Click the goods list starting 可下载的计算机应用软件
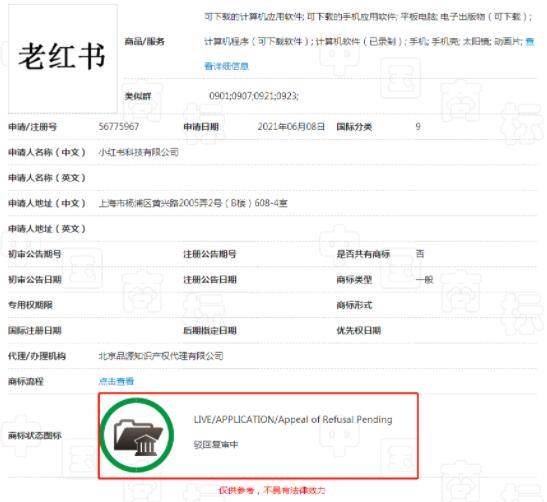 tap(369, 29)
